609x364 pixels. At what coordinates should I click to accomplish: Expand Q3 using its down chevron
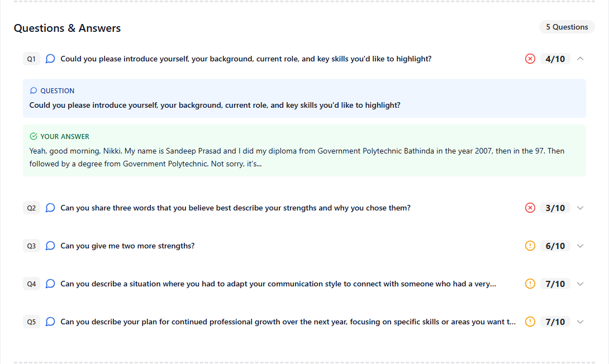(580, 246)
